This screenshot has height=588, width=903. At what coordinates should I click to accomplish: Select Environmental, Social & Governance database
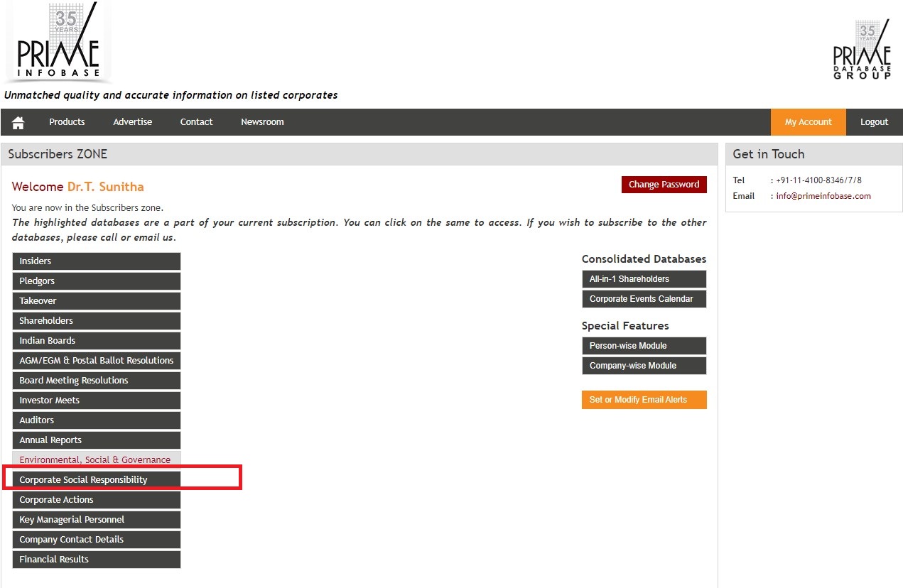[96, 460]
